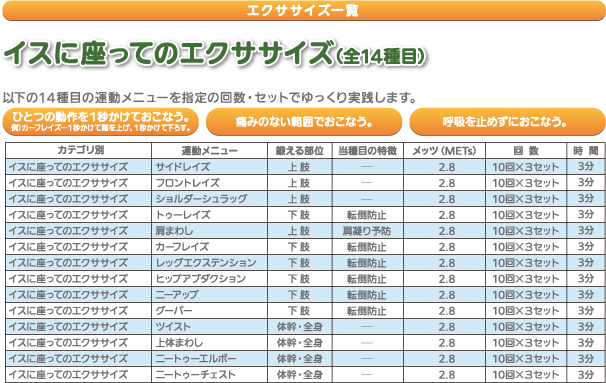Select the カーフレイズ menu cell

209,247
